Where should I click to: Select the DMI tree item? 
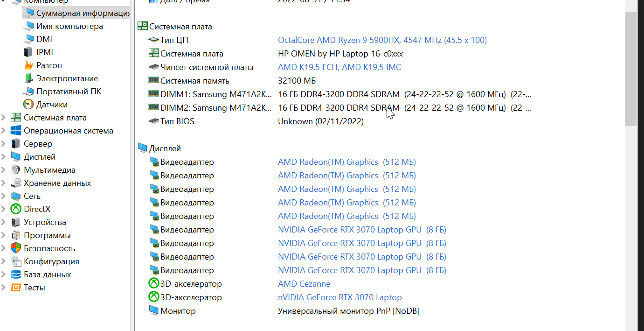(44, 39)
